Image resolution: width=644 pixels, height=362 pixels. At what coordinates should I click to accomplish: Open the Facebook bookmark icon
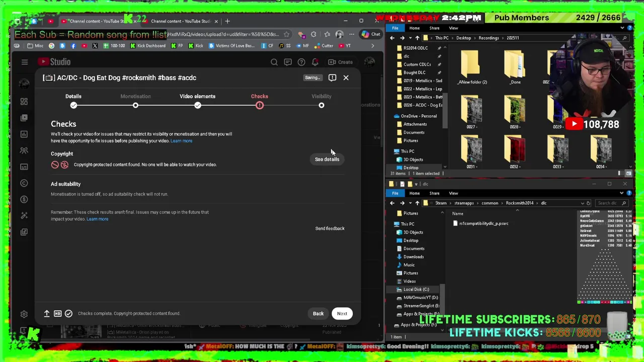73,46
